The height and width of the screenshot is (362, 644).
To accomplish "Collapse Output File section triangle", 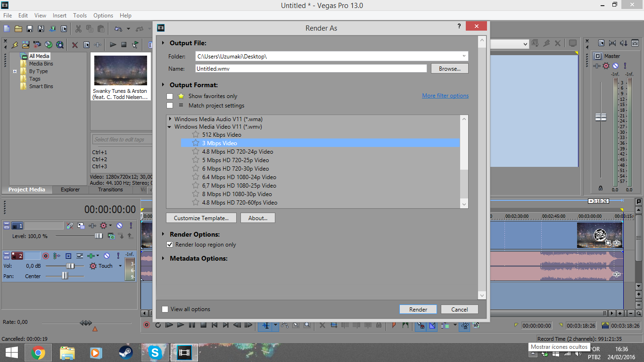I will pos(164,43).
